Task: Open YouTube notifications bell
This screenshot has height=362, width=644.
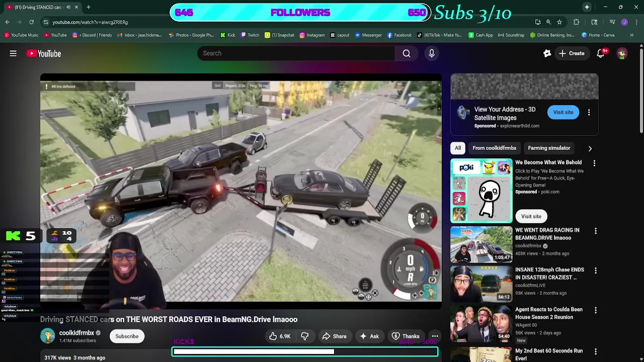Action: point(601,53)
